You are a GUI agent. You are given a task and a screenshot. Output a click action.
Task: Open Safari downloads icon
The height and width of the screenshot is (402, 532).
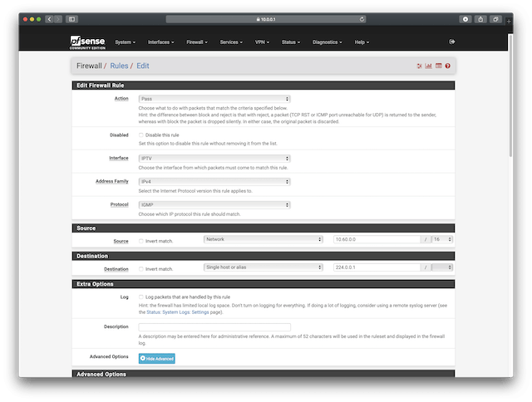(x=465, y=19)
